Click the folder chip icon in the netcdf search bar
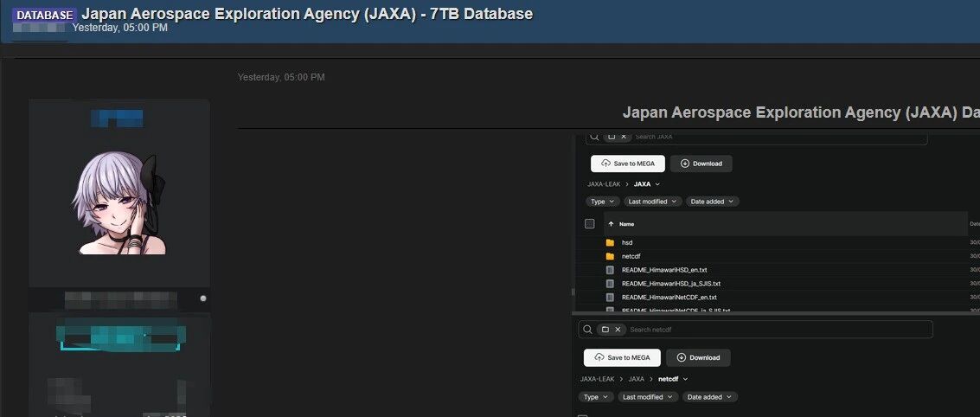 605,330
